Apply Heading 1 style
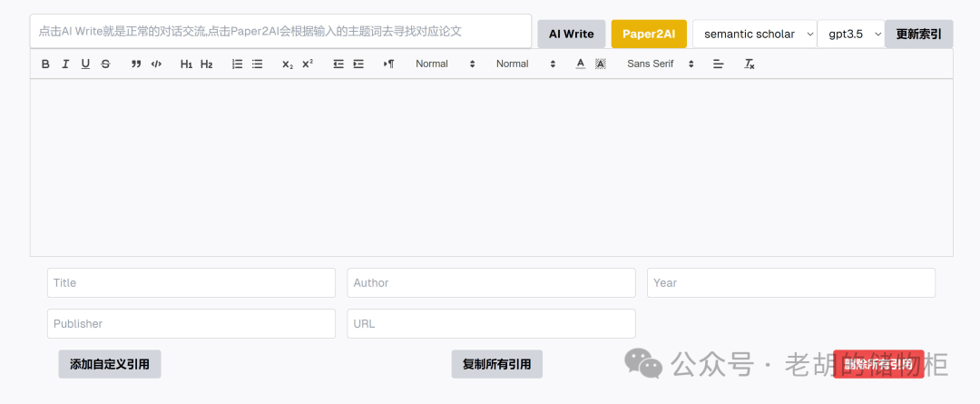This screenshot has width=980, height=404. click(x=186, y=64)
